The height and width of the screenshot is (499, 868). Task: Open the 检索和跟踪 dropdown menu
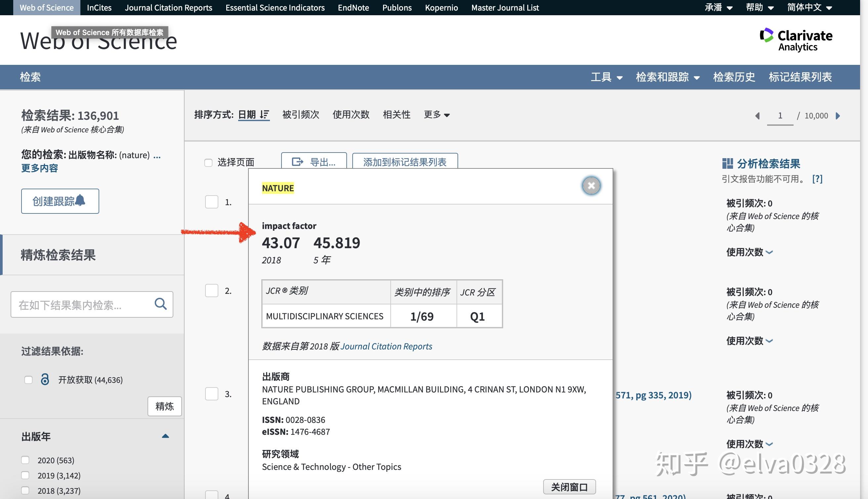pyautogui.click(x=668, y=77)
